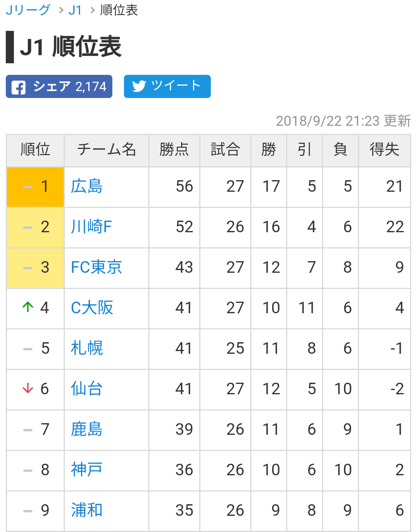This screenshot has width=417, height=532.
Task: Open the 広島 team link
Action: [x=87, y=187]
